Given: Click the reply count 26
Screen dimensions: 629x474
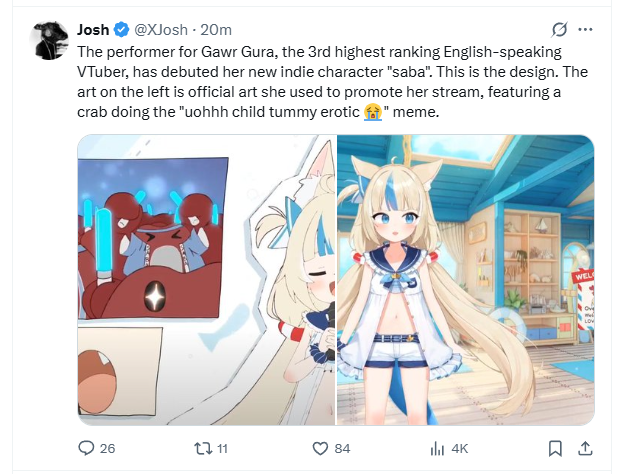Looking at the screenshot, I should 107,448.
